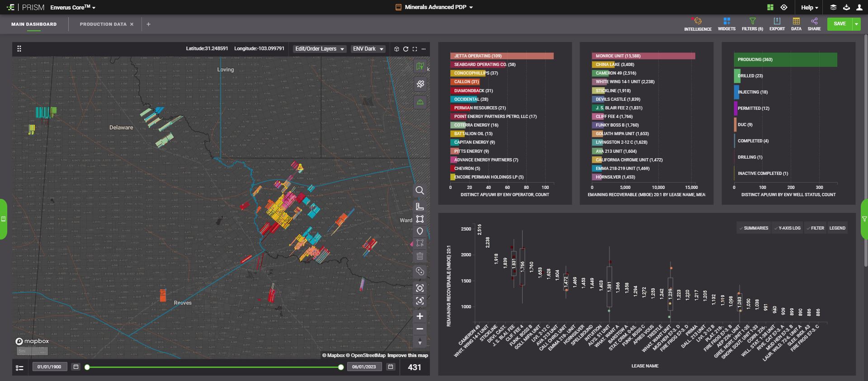Viewport: 868px width, 381px height.
Task: Switch to the Production Data tab
Action: point(103,24)
